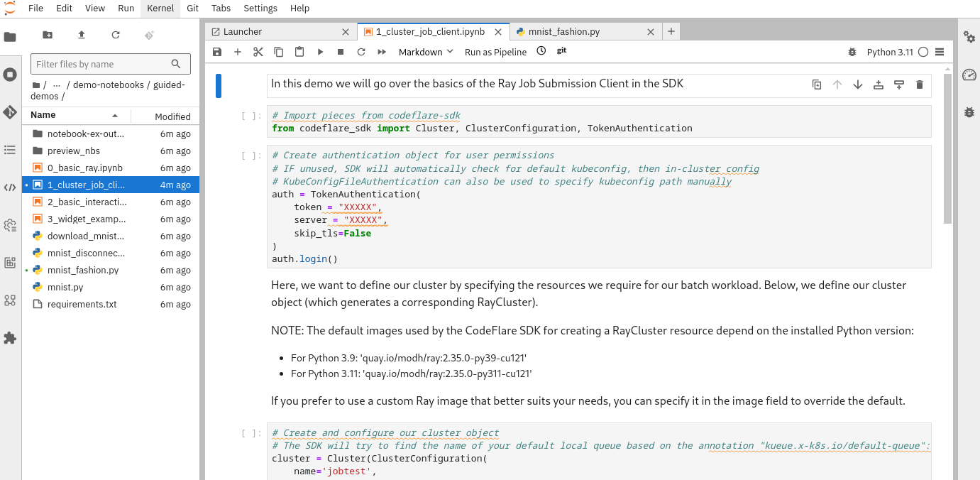Click Run as Pipeline button
Viewport: 980px width, 480px height.
point(495,52)
